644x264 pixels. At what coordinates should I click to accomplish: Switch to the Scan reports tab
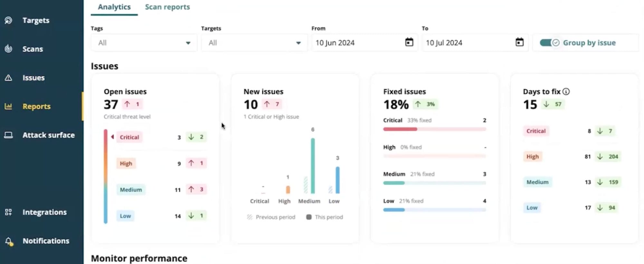pyautogui.click(x=167, y=7)
